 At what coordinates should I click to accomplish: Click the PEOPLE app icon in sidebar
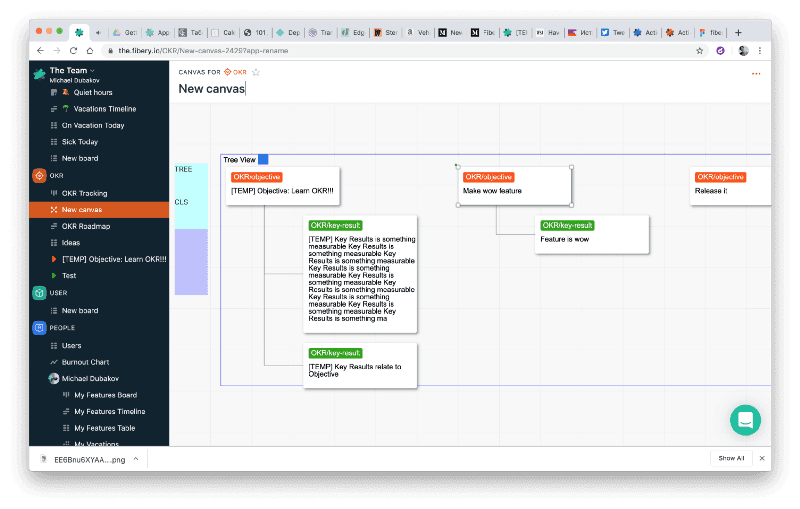39,327
